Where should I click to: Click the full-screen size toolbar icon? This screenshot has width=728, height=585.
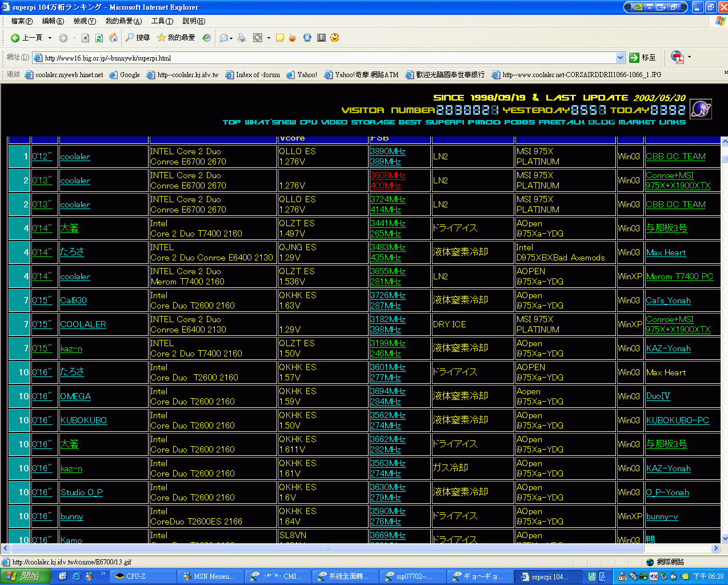(x=258, y=38)
